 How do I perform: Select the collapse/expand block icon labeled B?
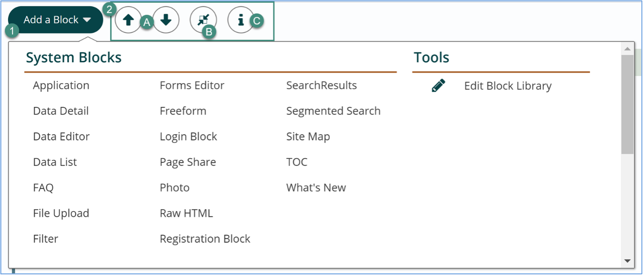click(x=204, y=20)
